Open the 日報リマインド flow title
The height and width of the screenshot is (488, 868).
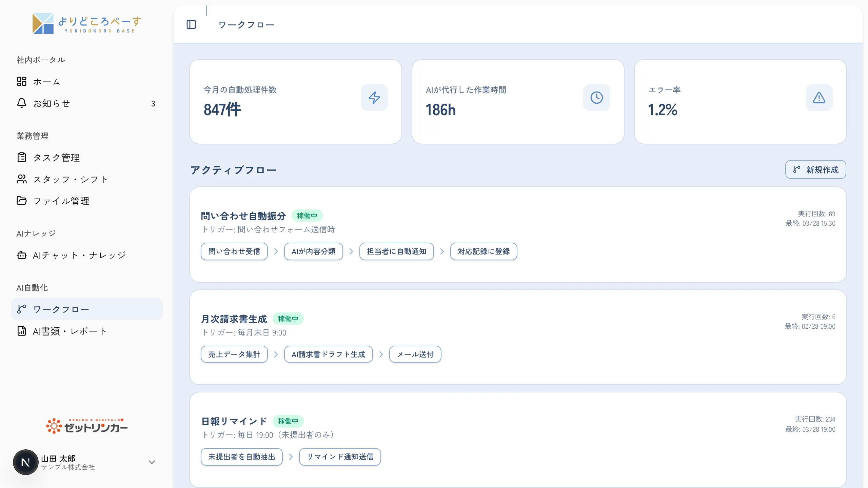click(234, 421)
